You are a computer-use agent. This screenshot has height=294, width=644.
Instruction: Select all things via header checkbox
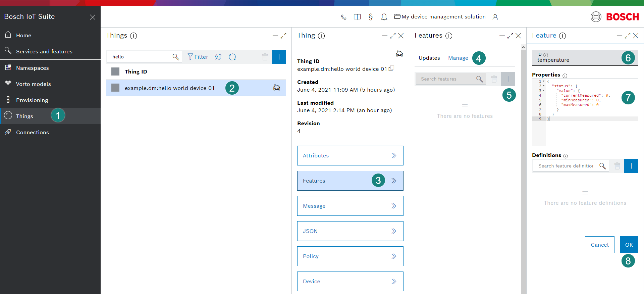pyautogui.click(x=115, y=71)
